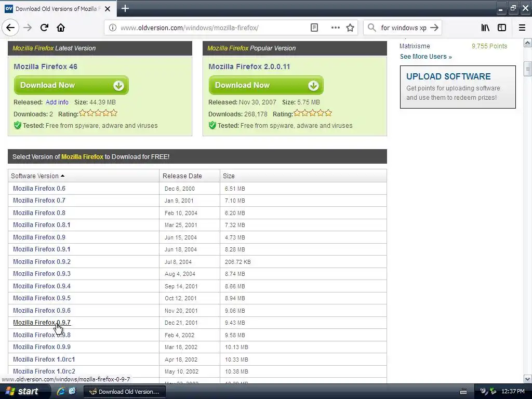Image resolution: width=532 pixels, height=399 pixels.
Task: Open Mozilla Firefox 0.6 link
Action: click(39, 188)
